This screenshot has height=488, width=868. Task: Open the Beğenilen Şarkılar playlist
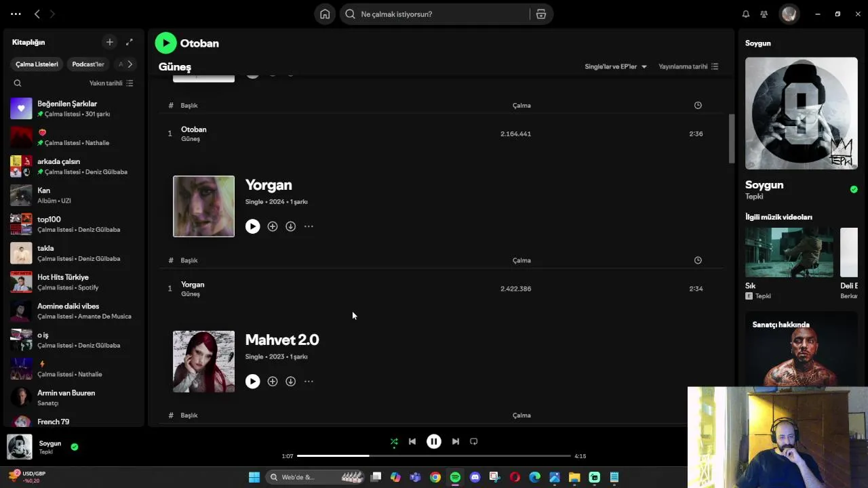[74, 108]
